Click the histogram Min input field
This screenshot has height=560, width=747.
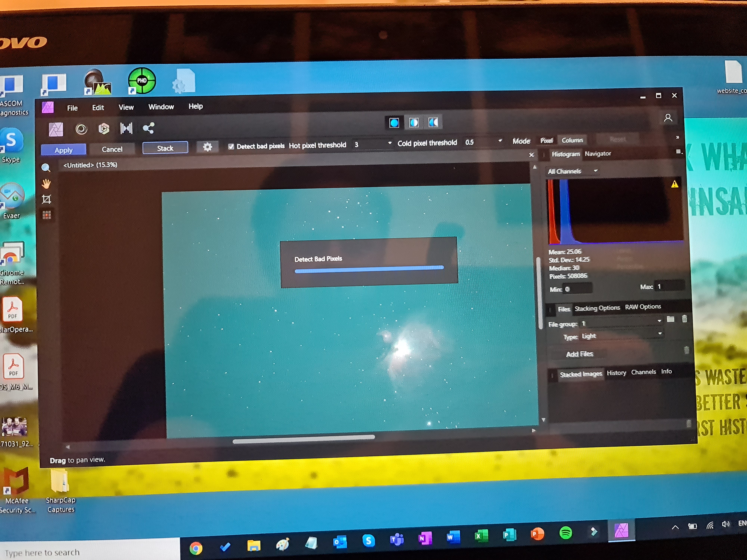(x=577, y=289)
